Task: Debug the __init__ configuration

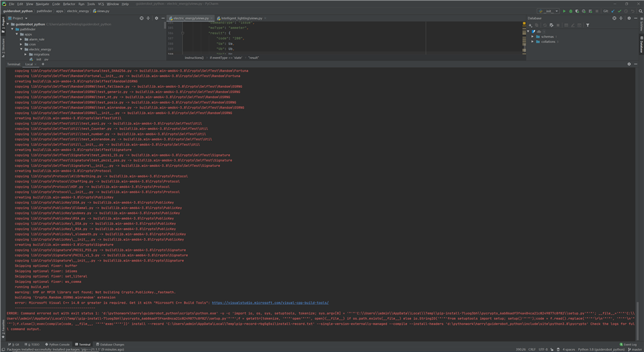Action: click(x=570, y=11)
